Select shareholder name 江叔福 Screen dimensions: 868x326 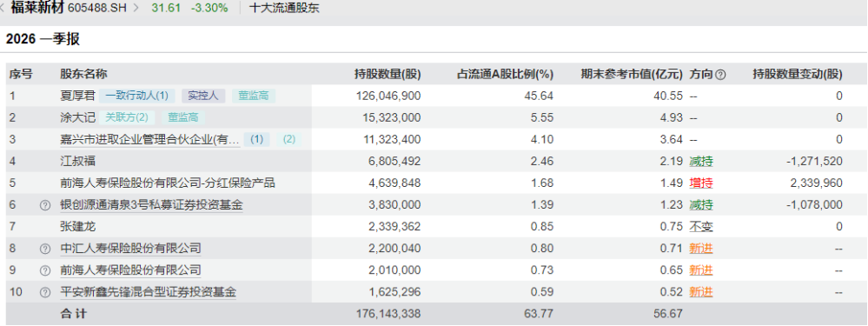click(77, 162)
